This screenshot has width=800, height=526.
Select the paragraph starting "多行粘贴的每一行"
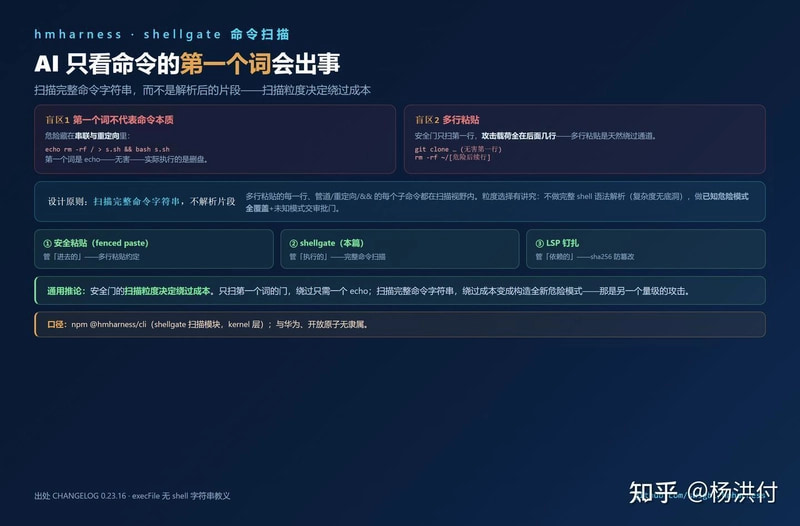[x=497, y=202]
